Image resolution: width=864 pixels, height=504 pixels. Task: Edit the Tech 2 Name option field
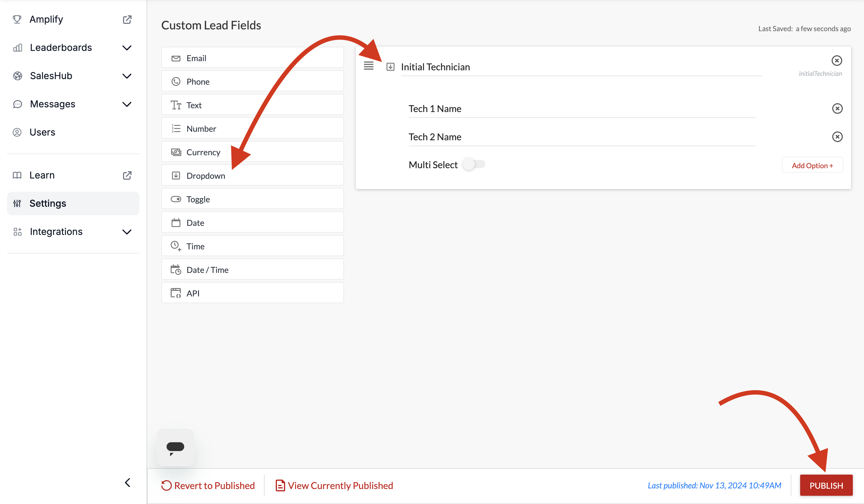(x=582, y=137)
